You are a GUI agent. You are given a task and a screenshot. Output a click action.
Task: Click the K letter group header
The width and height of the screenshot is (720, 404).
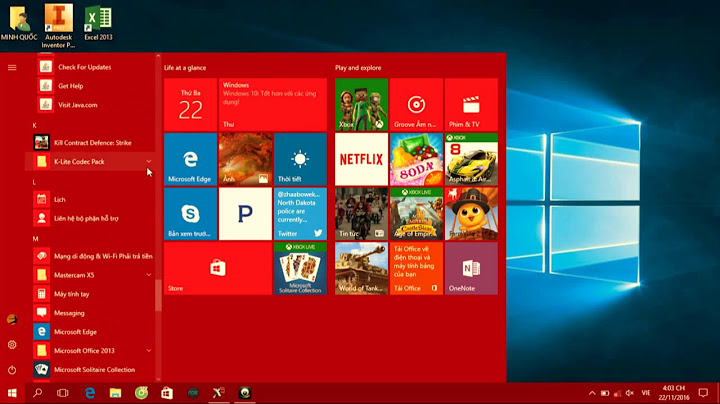pos(34,125)
